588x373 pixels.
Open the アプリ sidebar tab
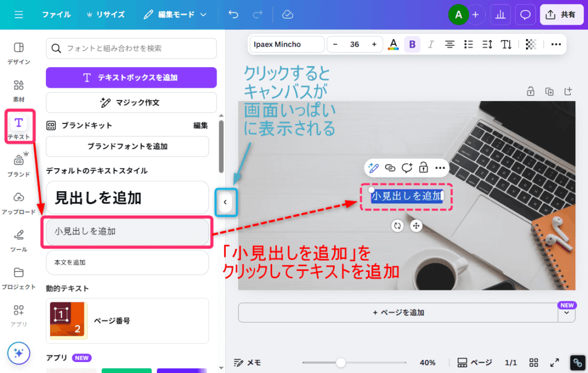pyautogui.click(x=18, y=316)
